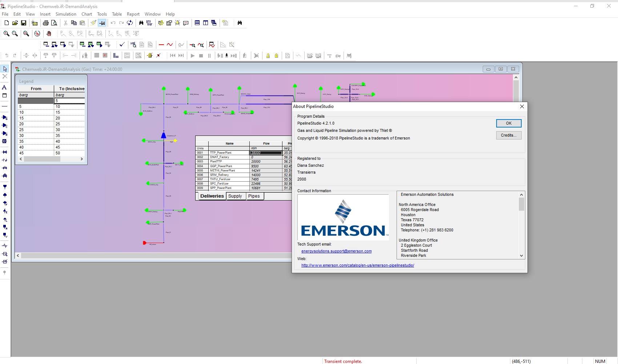The width and height of the screenshot is (618, 364).
Task: Click Legend table's right scroll arrow
Action: [82, 159]
